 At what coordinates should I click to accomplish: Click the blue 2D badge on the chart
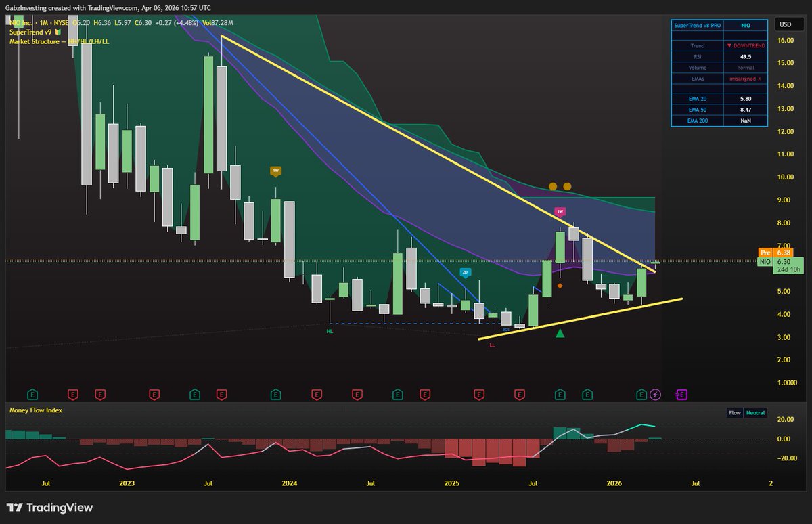[x=465, y=273]
